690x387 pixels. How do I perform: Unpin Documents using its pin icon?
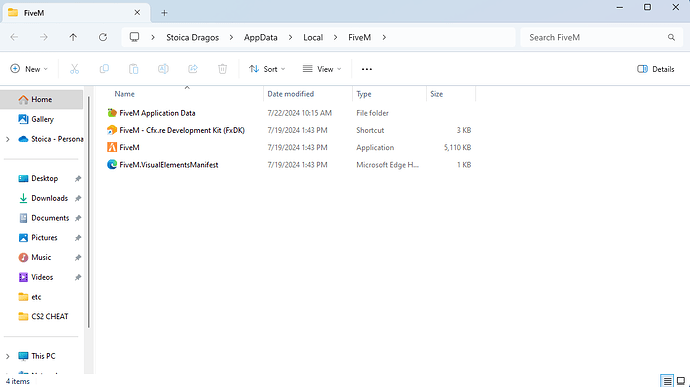pos(78,218)
